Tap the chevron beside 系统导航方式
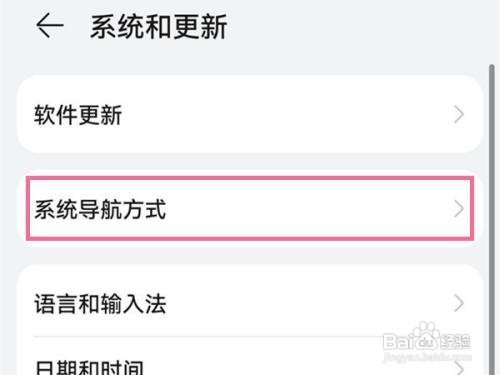500x375 pixels. (459, 209)
